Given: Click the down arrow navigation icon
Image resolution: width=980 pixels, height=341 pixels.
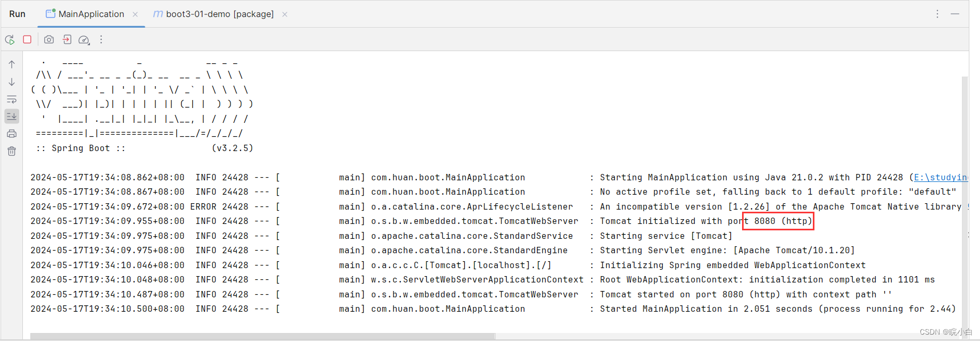Looking at the screenshot, I should coord(12,82).
